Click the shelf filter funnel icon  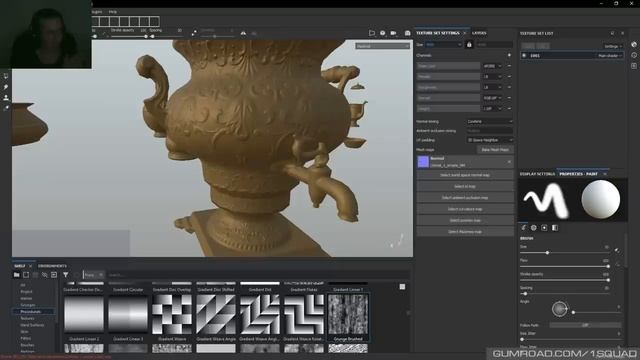[65, 275]
